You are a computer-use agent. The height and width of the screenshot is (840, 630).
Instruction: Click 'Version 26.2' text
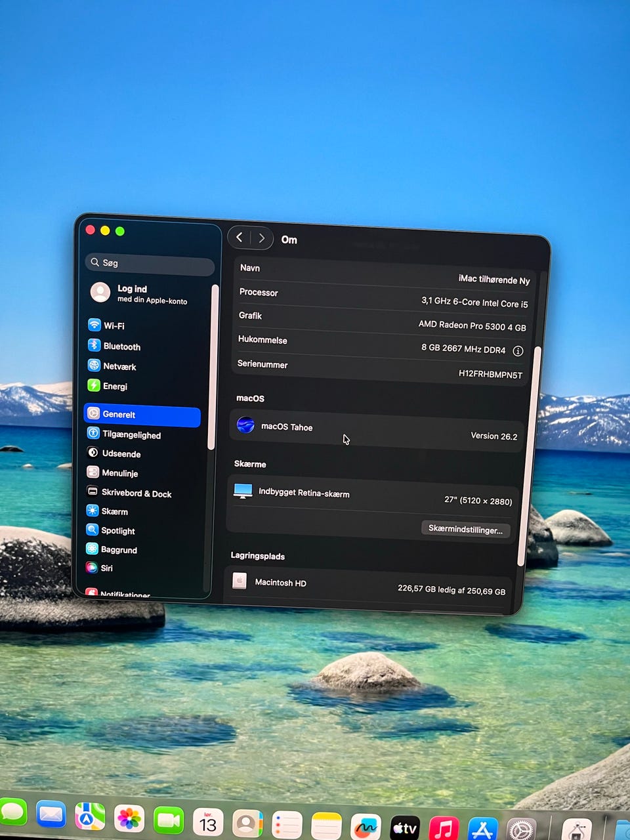493,436
